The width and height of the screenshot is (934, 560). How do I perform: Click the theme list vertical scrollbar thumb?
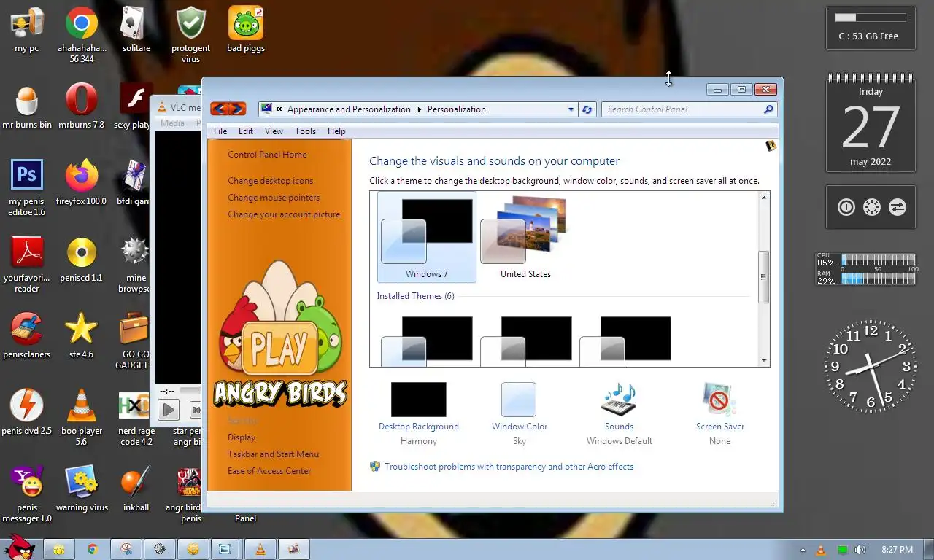(764, 277)
